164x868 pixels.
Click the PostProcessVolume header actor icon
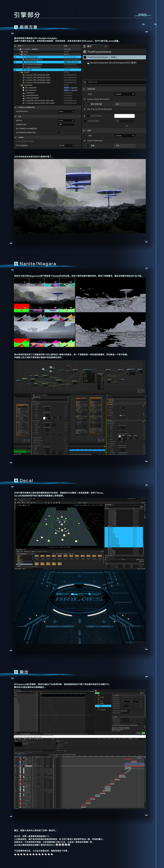click(x=85, y=52)
